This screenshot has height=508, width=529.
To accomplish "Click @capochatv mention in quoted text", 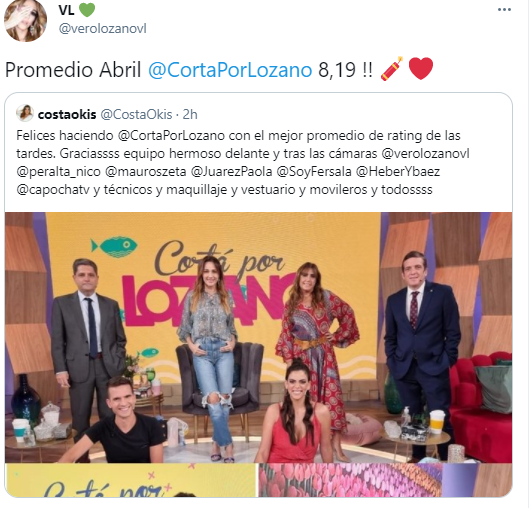I will tap(53, 190).
